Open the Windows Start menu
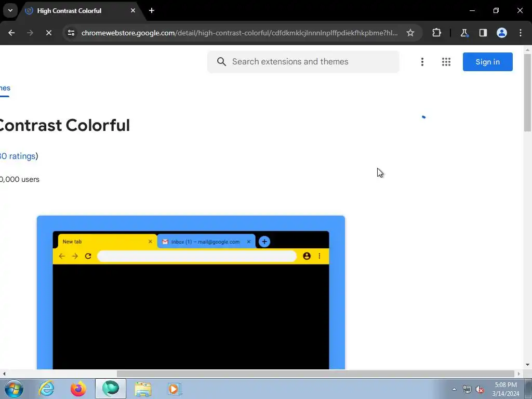This screenshot has width=532, height=399. 14,389
